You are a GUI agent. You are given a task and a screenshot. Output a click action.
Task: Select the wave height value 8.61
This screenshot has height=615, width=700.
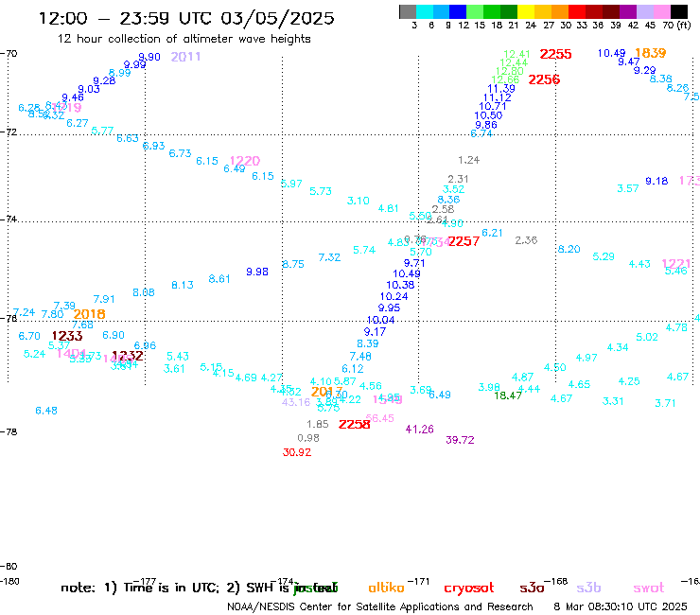[219, 279]
